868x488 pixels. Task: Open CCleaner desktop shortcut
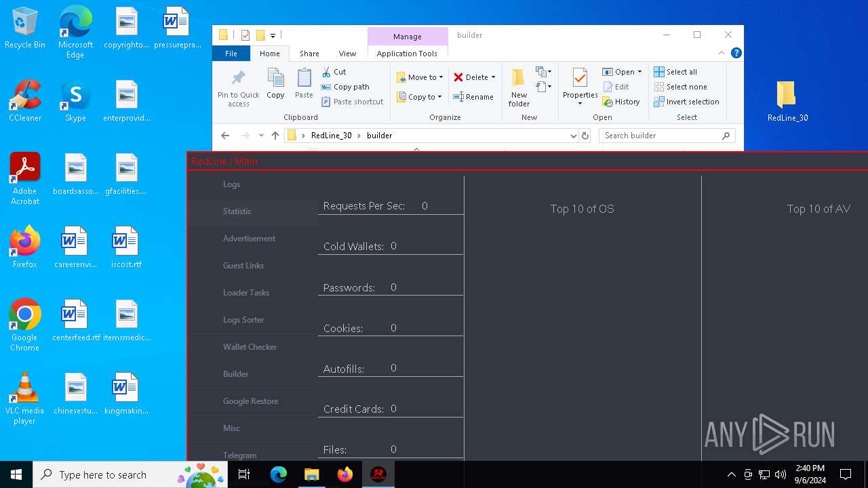point(24,102)
